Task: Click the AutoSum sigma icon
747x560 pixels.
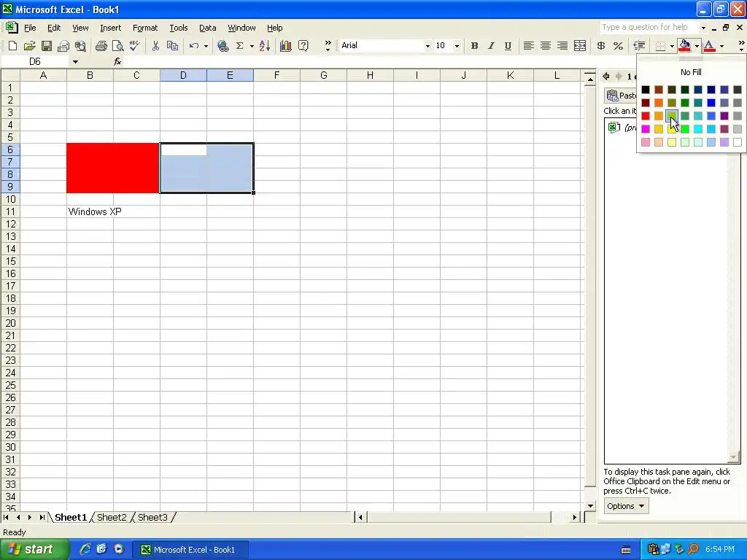Action: (239, 46)
